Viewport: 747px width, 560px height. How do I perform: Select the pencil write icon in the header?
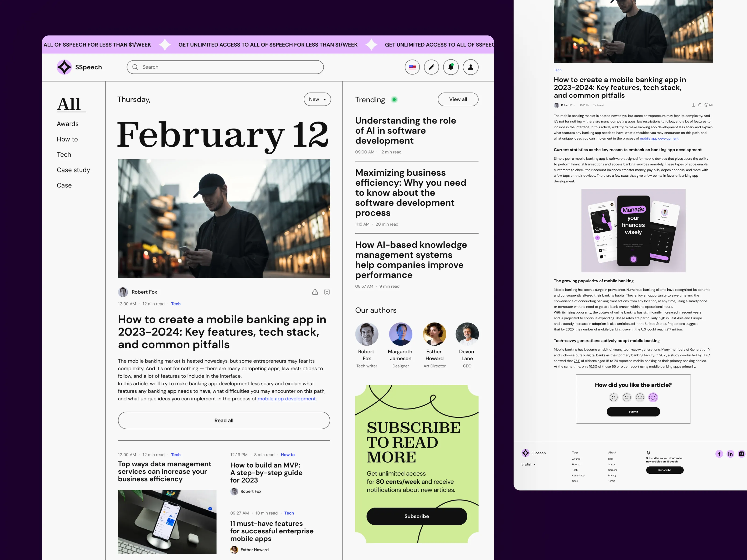(431, 67)
